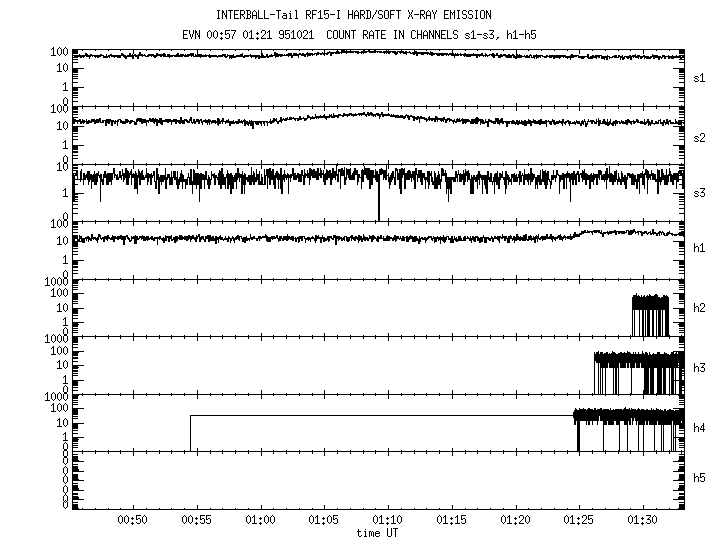Viewport: 720px width, 550px height.
Task: Select the h5 channel label
Action: pyautogui.click(x=700, y=478)
